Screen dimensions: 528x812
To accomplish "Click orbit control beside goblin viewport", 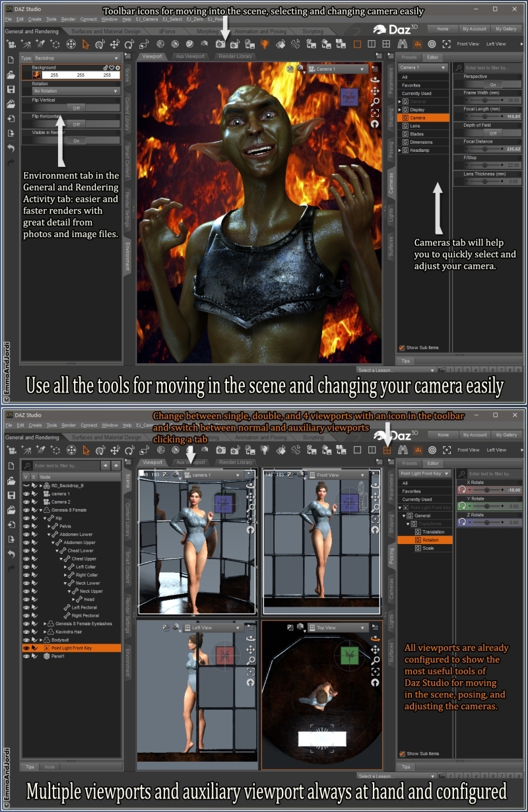I will point(375,81).
